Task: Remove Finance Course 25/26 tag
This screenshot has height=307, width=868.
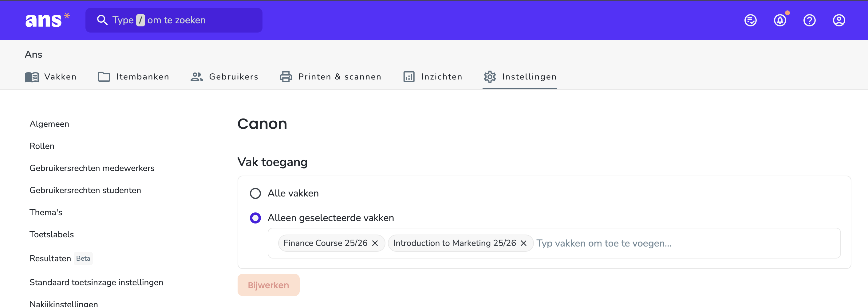Action: click(375, 243)
